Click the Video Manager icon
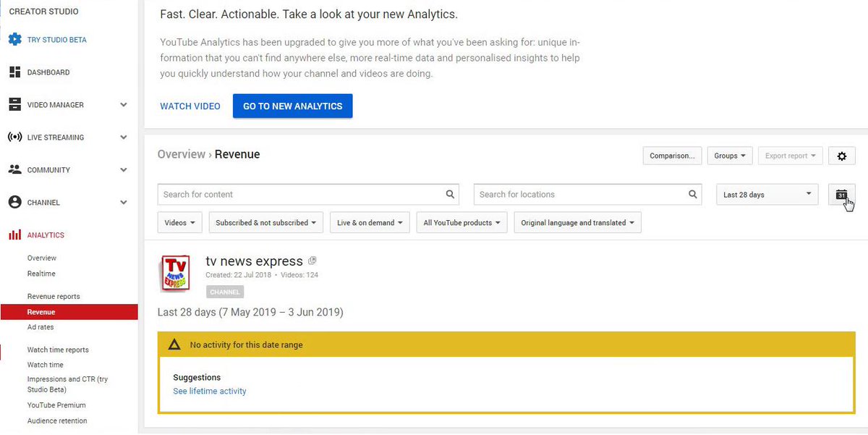868x435 pixels. [14, 105]
